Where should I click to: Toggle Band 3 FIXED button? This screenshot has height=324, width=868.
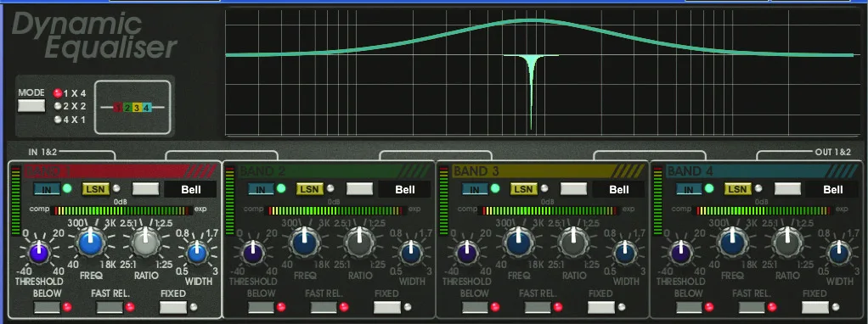601,307
